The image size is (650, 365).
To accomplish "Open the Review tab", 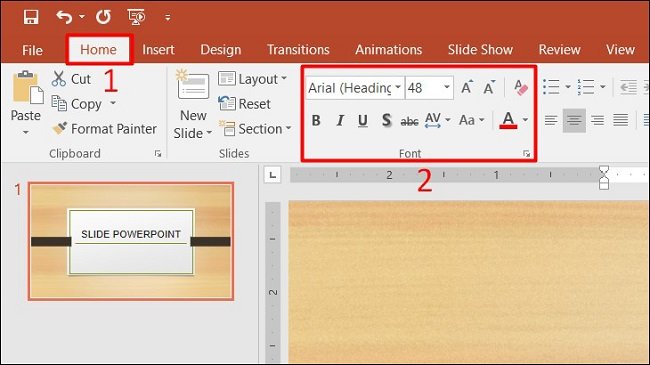I will [x=559, y=50].
